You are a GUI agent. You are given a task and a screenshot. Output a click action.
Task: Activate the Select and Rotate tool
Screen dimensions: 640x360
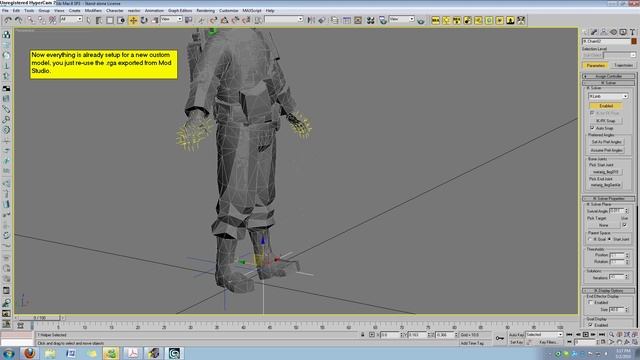pos(144,20)
